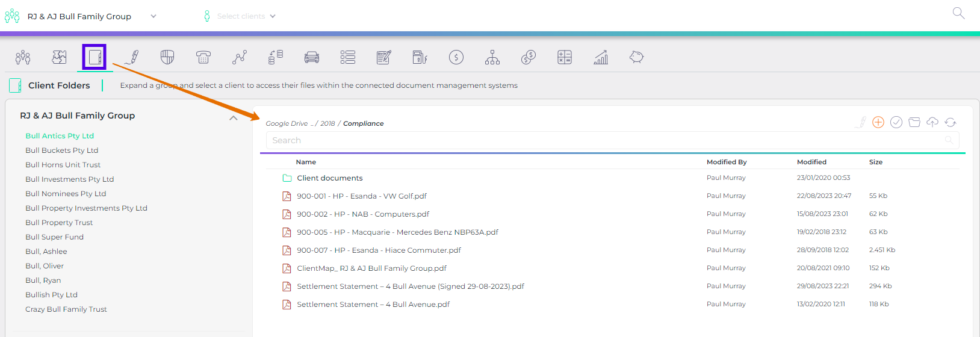The image size is (980, 337).
Task: Open the shield toolbar icon
Action: click(167, 57)
